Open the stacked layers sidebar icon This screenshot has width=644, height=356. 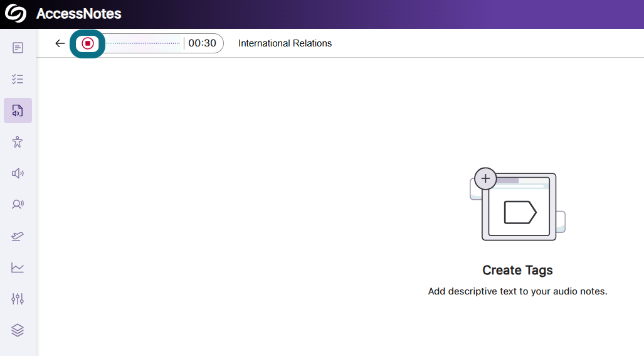18,330
